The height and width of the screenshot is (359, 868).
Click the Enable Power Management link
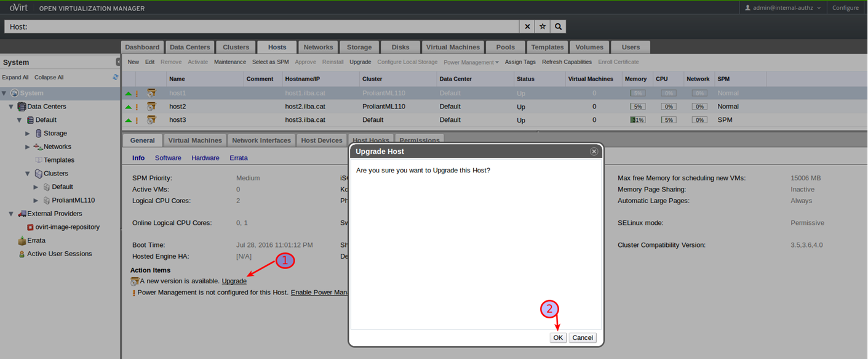click(x=320, y=292)
